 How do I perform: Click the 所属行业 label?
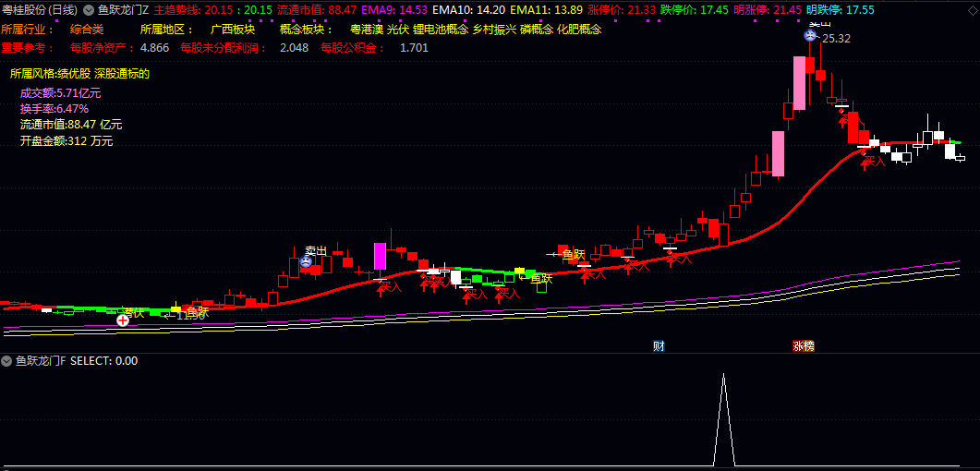pos(28,30)
